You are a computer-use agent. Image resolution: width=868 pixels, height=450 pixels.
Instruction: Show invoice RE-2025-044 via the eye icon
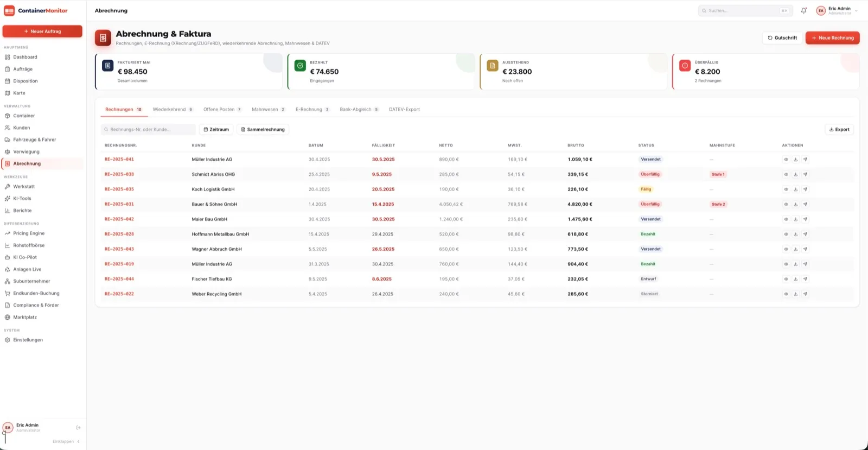point(786,279)
